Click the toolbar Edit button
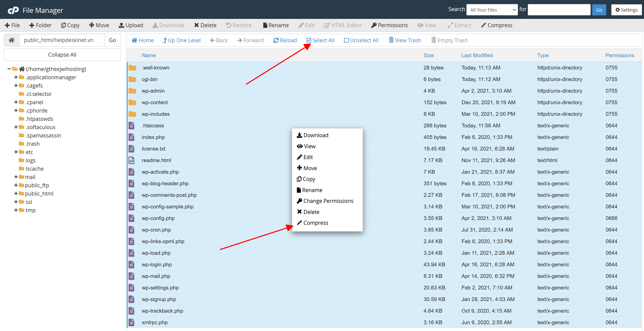 pos(306,25)
